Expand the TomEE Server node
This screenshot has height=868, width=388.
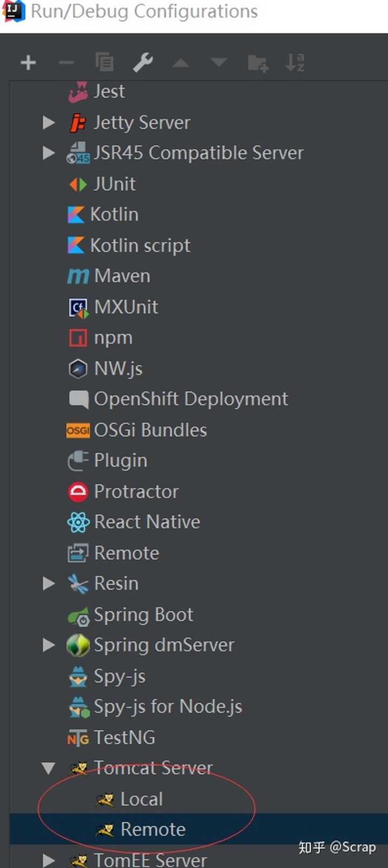[x=48, y=860]
